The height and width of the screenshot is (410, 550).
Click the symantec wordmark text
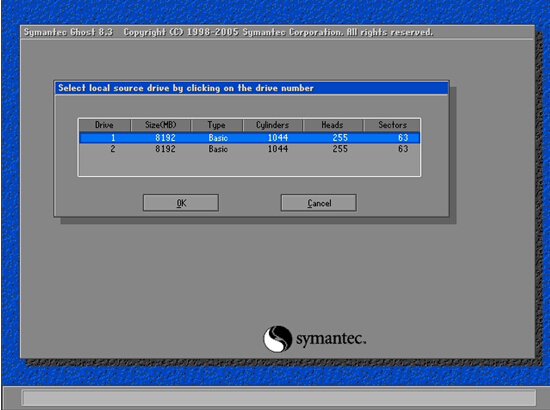331,339
